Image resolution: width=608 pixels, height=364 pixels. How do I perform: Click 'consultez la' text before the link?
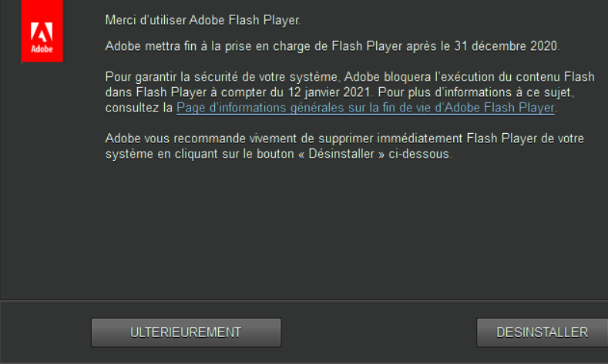point(139,108)
